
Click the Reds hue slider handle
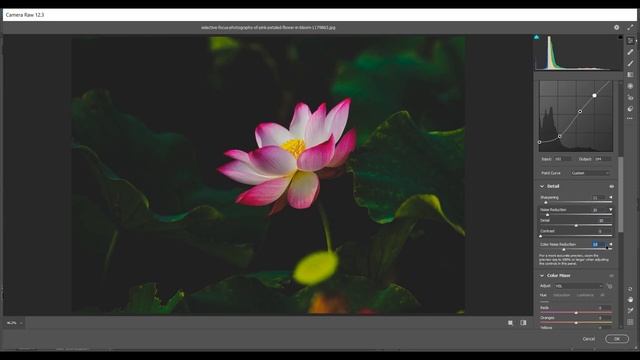click(x=576, y=313)
